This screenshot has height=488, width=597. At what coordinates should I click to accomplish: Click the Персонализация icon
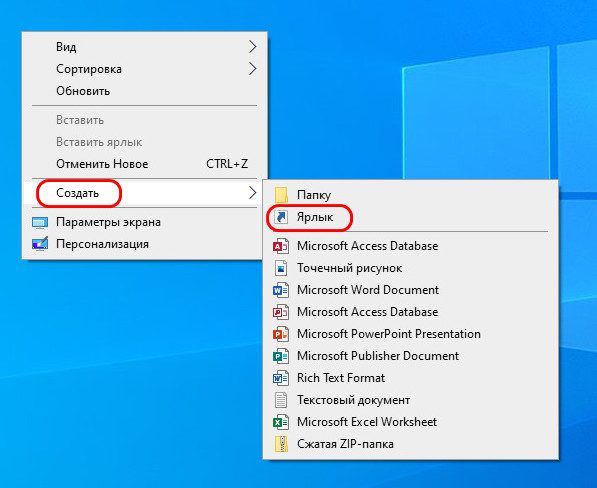pos(40,244)
